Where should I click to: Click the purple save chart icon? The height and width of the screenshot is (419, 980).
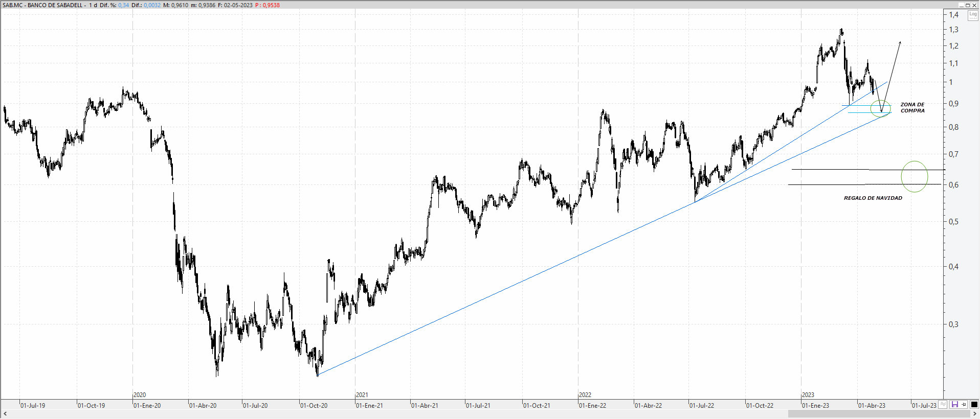point(954,405)
